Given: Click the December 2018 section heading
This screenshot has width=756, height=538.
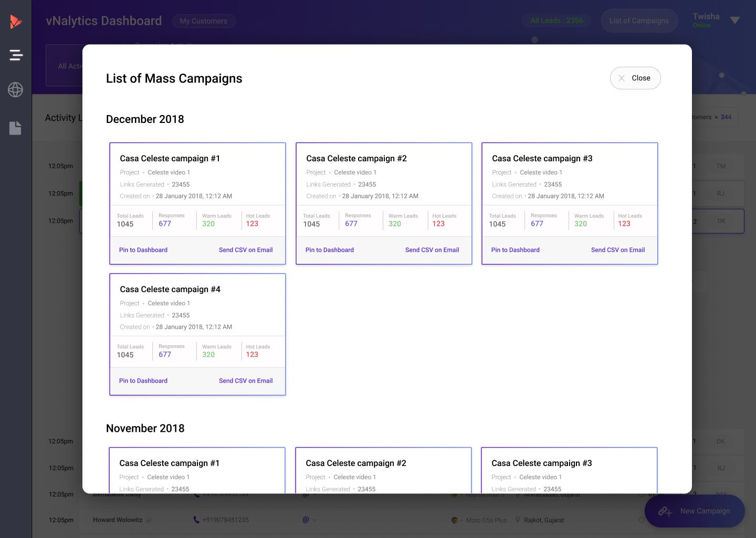Looking at the screenshot, I should click(x=145, y=119).
